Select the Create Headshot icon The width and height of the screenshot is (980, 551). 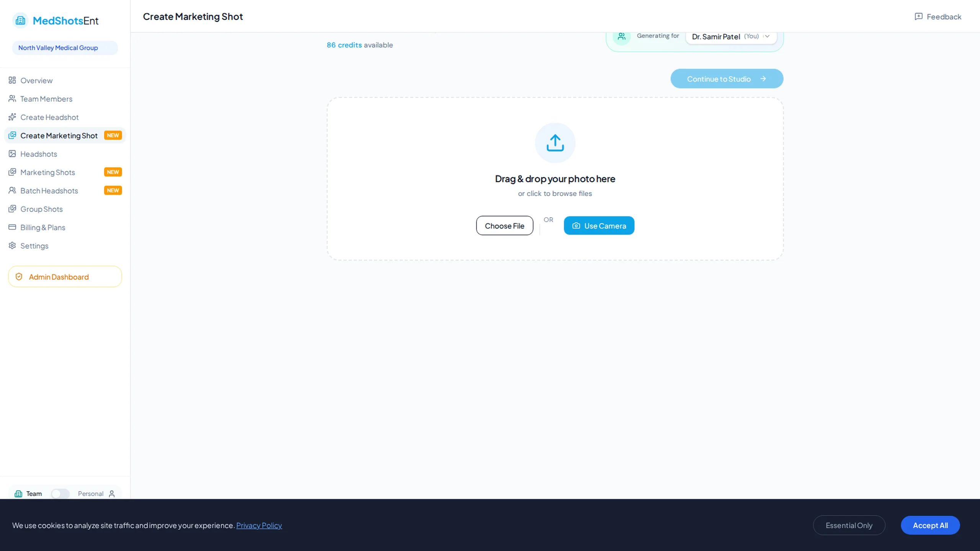click(x=13, y=117)
